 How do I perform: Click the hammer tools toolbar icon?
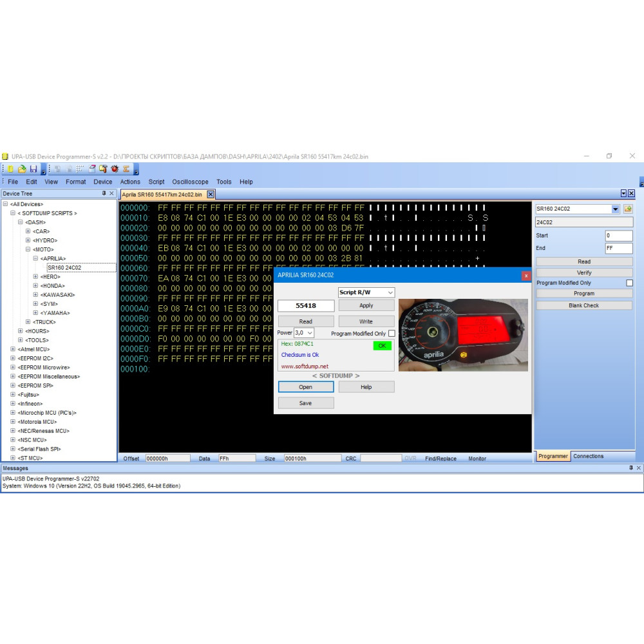click(103, 169)
